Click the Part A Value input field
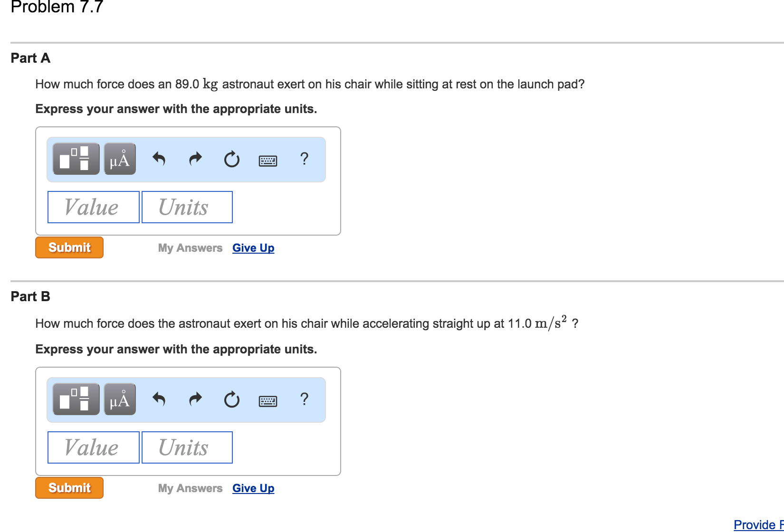784x532 pixels. 94,207
